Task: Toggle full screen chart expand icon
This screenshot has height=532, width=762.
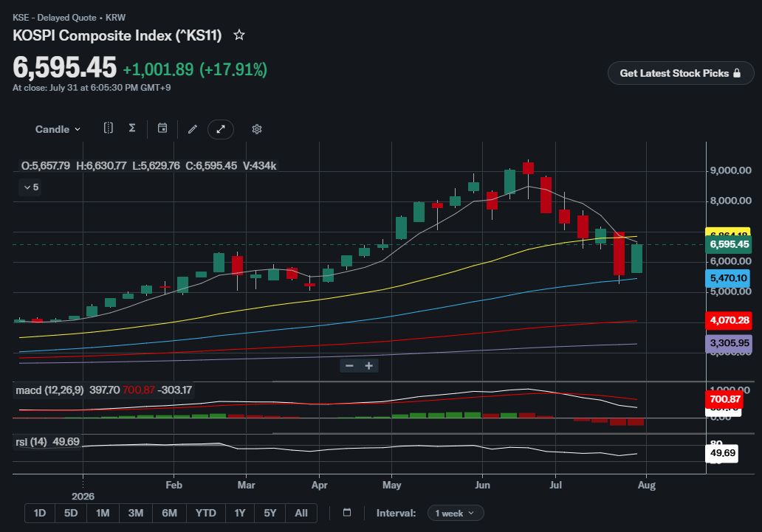Action: tap(221, 129)
